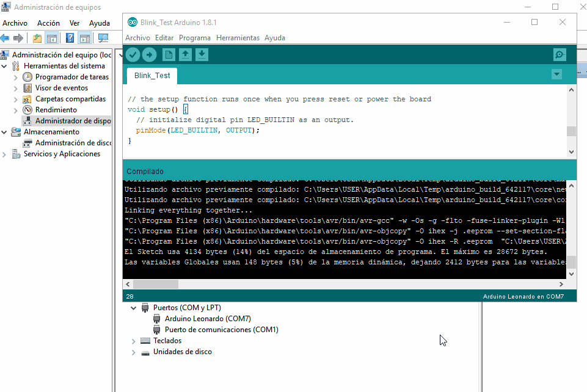Click 'Arduino Leonardo en COM7' status text
The width and height of the screenshot is (587, 392).
click(523, 297)
